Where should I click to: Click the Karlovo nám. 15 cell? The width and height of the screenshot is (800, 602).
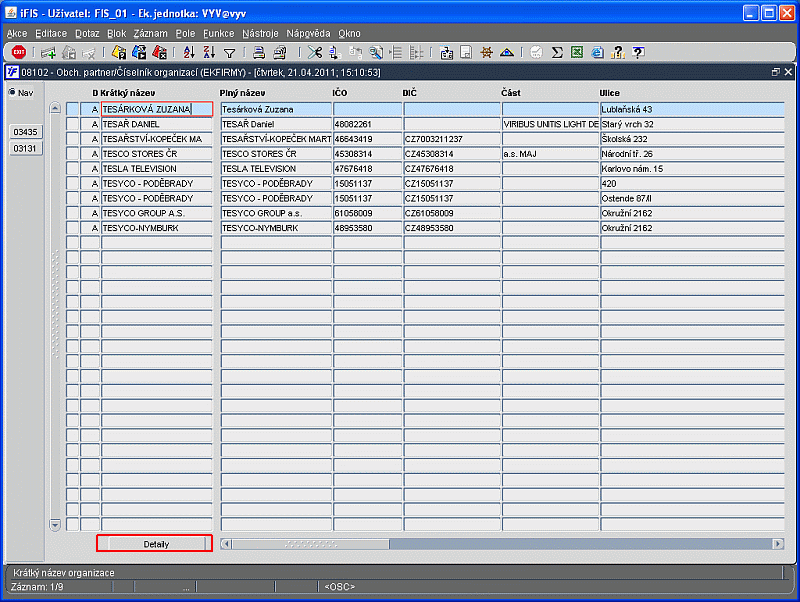click(692, 168)
